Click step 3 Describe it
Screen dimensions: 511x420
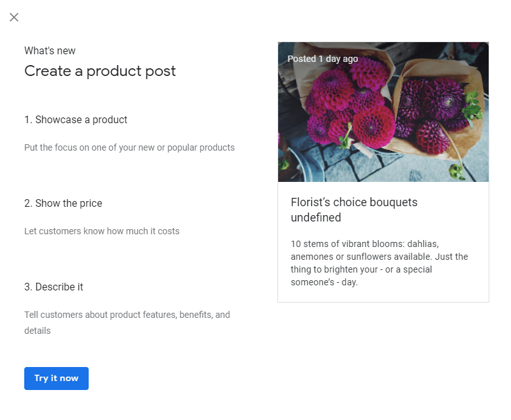[54, 287]
